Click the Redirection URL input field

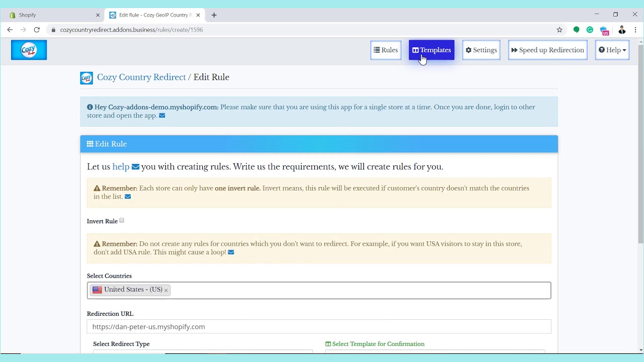pos(319,326)
